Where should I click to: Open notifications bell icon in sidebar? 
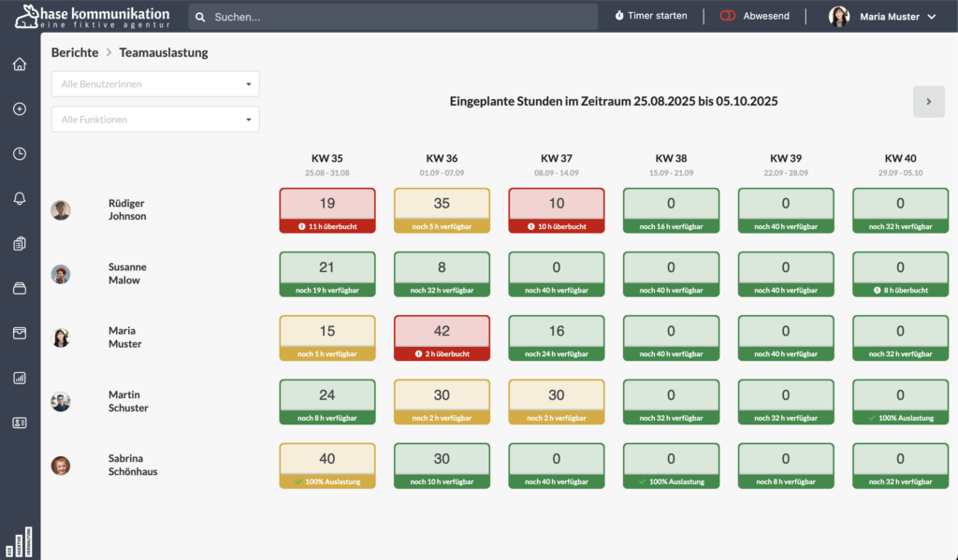click(20, 198)
